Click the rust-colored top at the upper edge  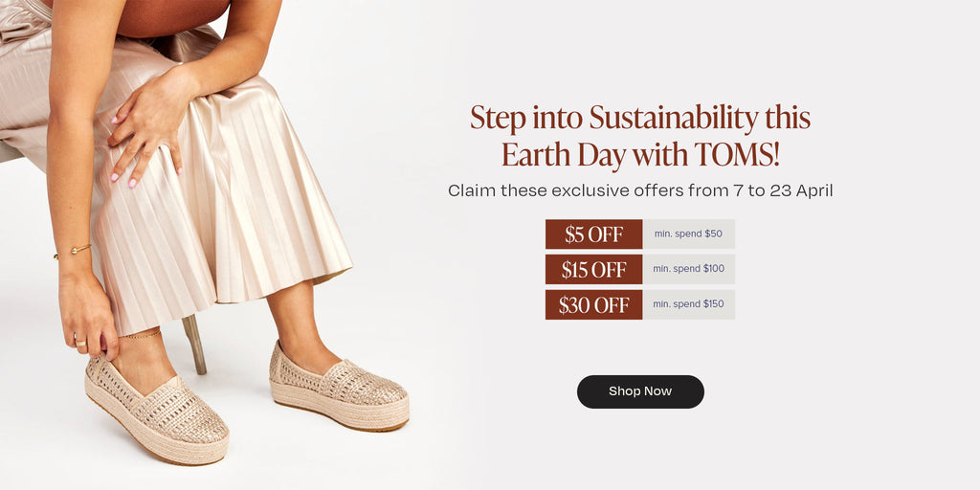(x=174, y=17)
